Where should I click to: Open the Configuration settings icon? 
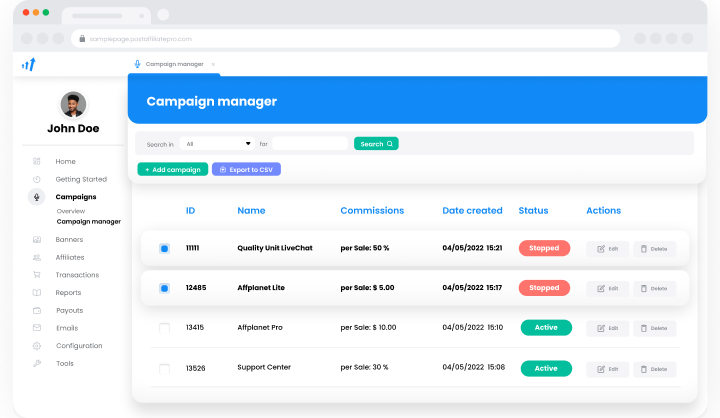[37, 346]
